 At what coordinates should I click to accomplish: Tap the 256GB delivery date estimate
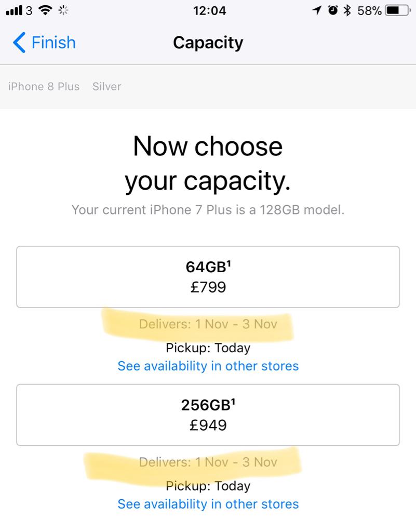208,462
